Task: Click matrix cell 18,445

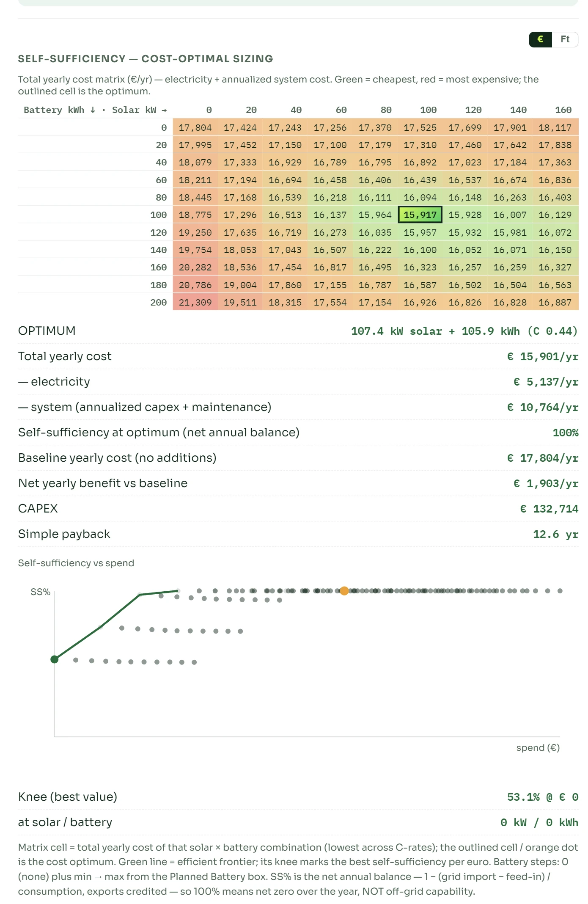Action: pos(195,197)
